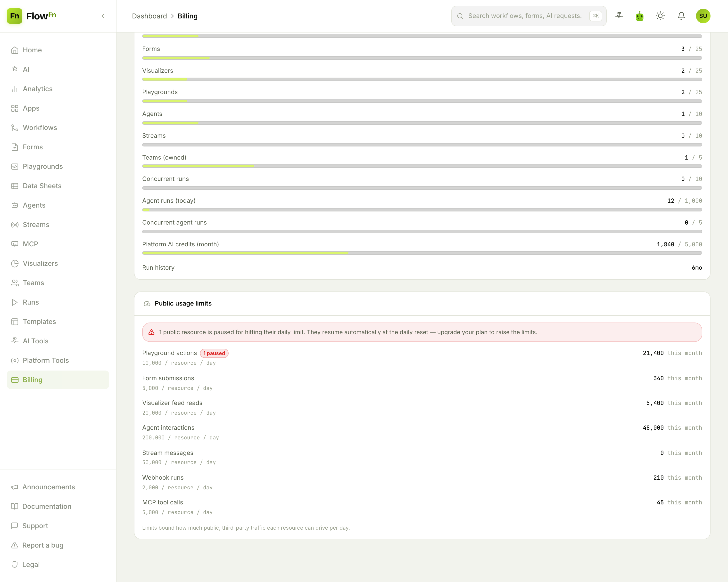
Task: Collapse the sidebar with the chevron
Action: pos(103,16)
